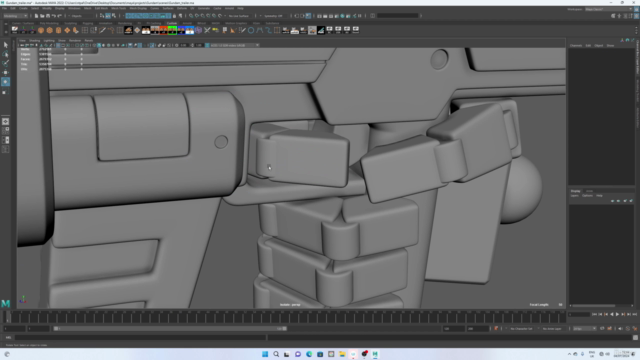Open File Explorer from the taskbar

[342, 354]
